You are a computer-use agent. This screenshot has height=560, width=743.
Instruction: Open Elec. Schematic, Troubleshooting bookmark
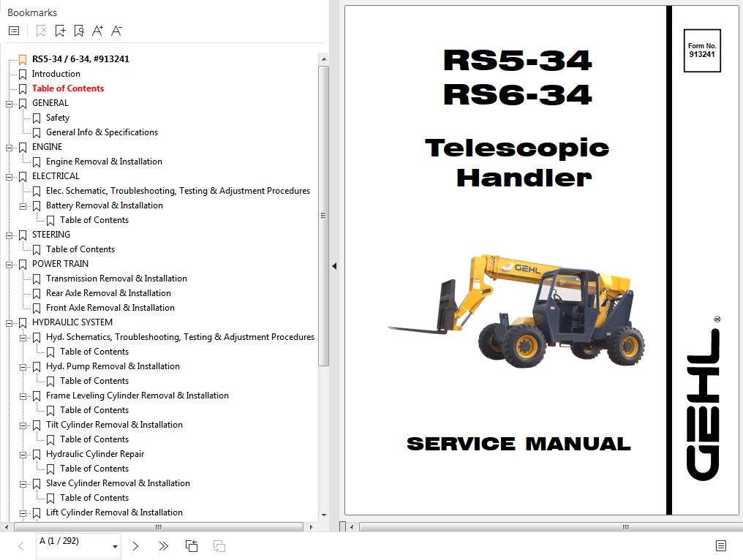coord(178,191)
